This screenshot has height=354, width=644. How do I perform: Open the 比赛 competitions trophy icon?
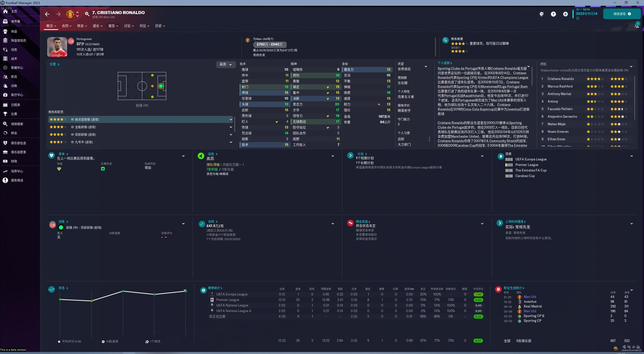coord(5,114)
